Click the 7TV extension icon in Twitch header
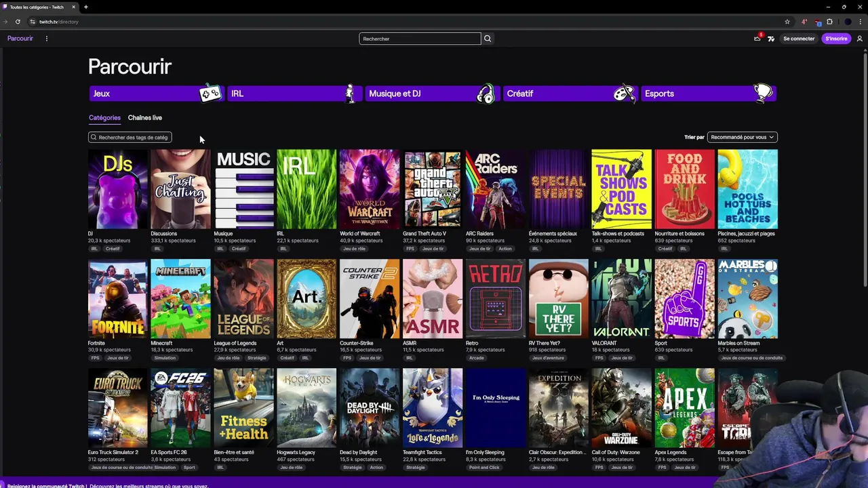The image size is (868, 488). tap(771, 39)
